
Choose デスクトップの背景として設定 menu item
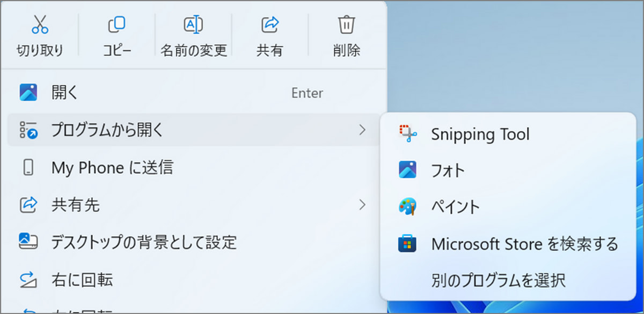click(144, 242)
